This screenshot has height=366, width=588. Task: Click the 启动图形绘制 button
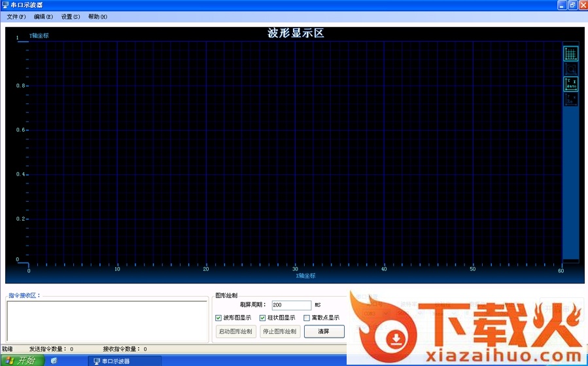click(236, 331)
